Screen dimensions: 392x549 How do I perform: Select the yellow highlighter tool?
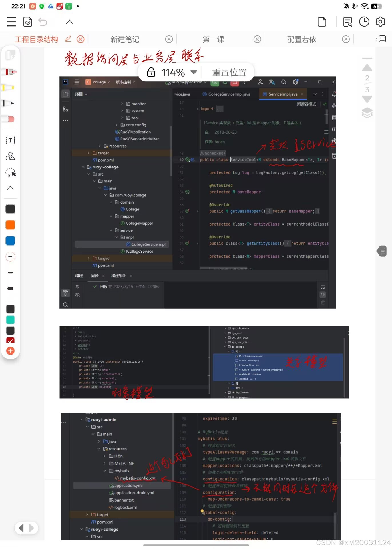tap(9, 87)
